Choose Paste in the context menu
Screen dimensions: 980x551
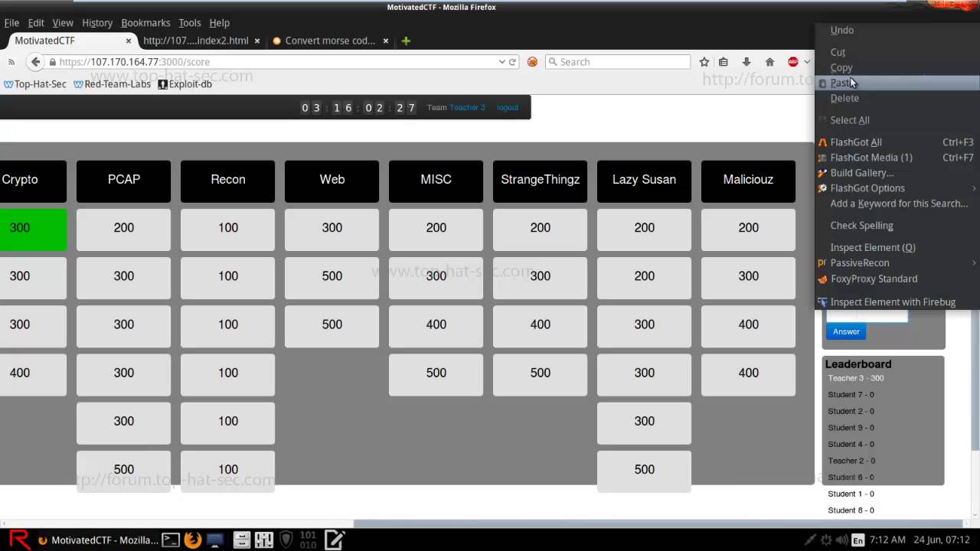coord(897,83)
